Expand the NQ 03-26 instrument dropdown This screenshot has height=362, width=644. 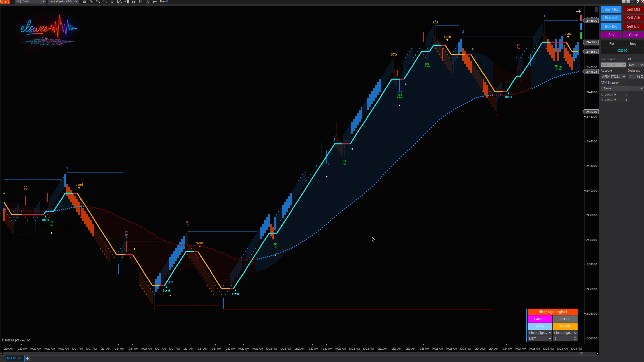click(43, 2)
